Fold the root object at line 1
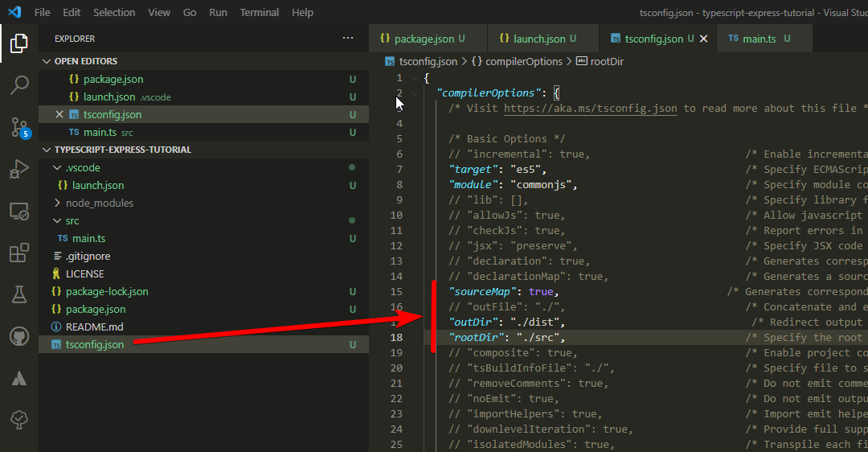 415,78
